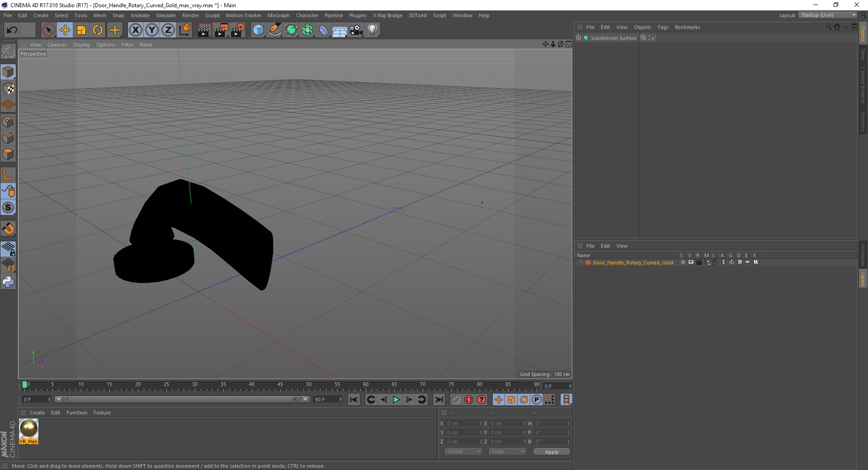Switch to Points mode

pos(8,122)
